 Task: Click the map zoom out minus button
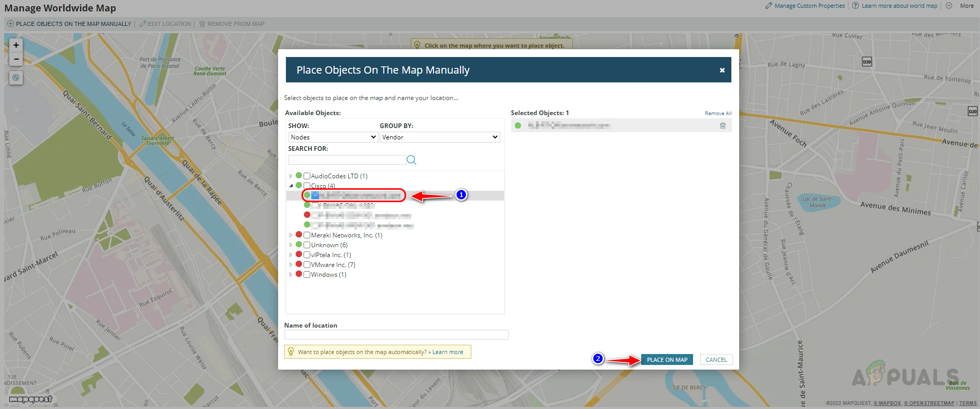coord(16,59)
